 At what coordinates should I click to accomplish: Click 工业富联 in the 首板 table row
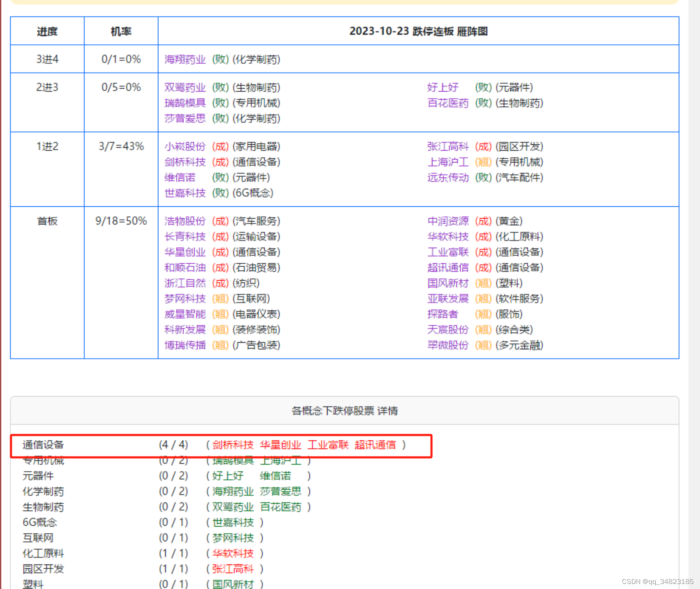coord(448,252)
